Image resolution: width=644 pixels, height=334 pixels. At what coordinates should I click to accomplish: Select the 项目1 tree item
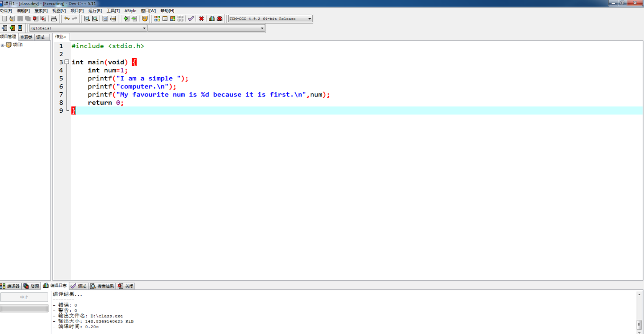click(18, 45)
